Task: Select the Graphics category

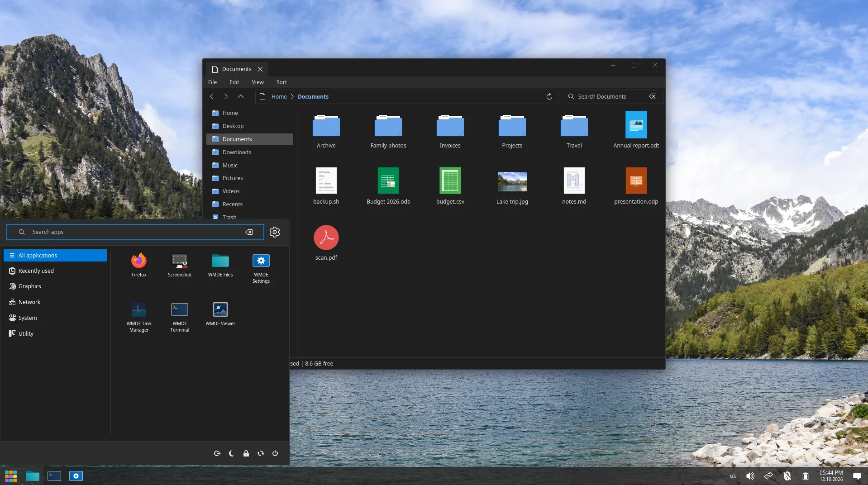Action: point(55,286)
